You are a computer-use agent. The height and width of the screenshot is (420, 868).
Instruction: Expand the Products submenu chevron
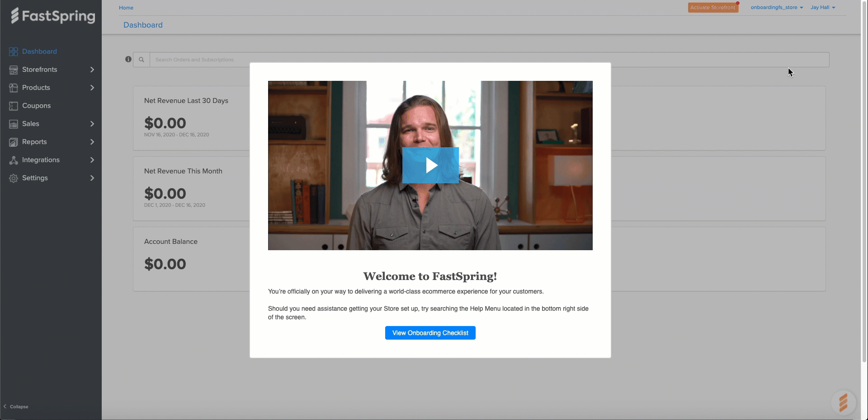coord(92,88)
